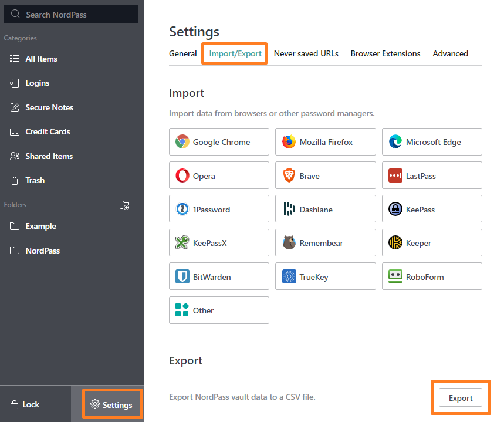Click the Mozilla Firefox logo icon

point(289,141)
